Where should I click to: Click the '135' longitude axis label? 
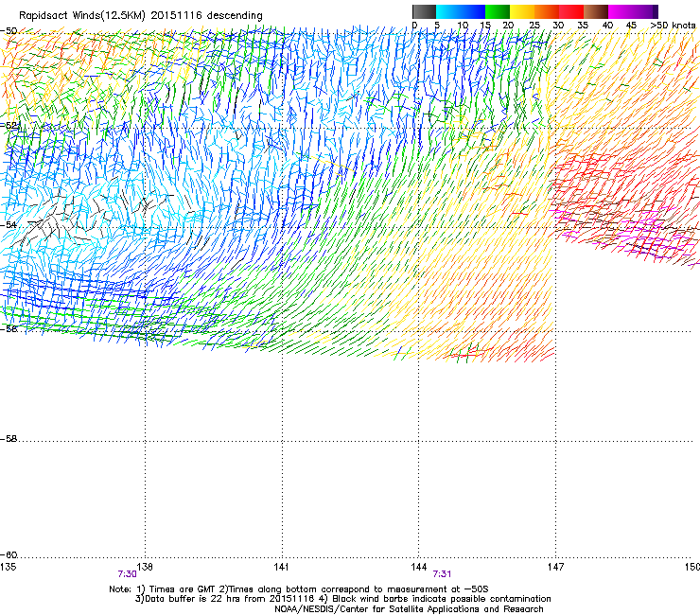click(x=9, y=567)
